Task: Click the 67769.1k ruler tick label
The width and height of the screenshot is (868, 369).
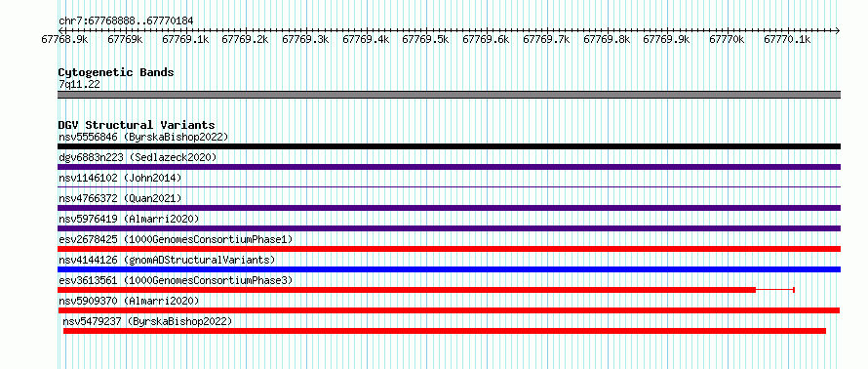Action: [185, 39]
